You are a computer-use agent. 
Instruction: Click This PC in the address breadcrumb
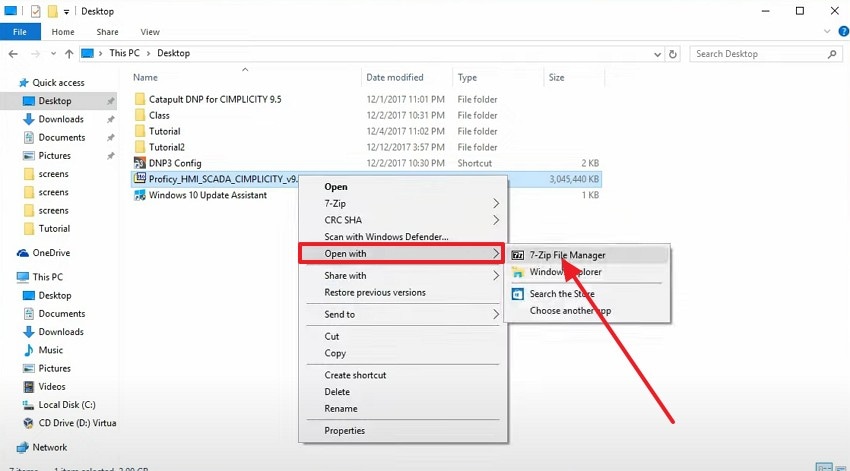pyautogui.click(x=124, y=53)
